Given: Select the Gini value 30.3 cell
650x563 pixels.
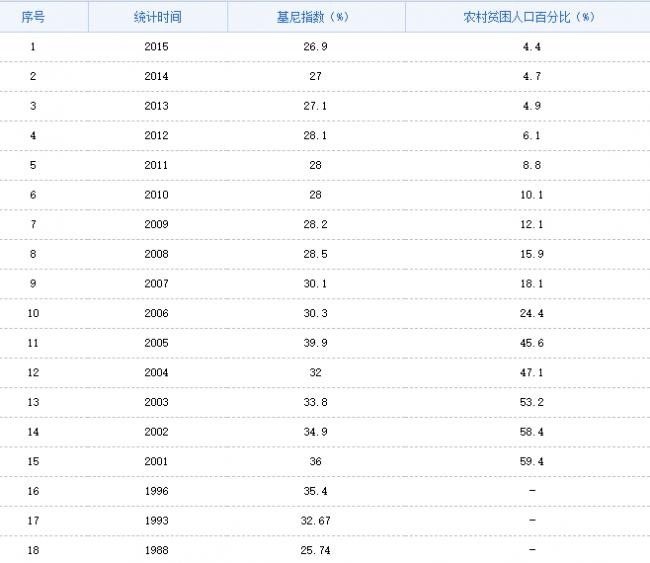Looking at the screenshot, I should (x=316, y=313).
